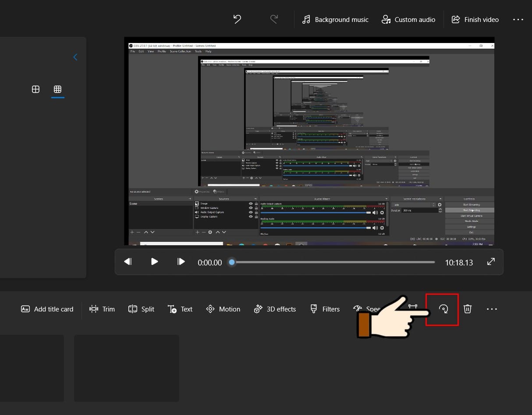Step forward one frame

tap(181, 262)
